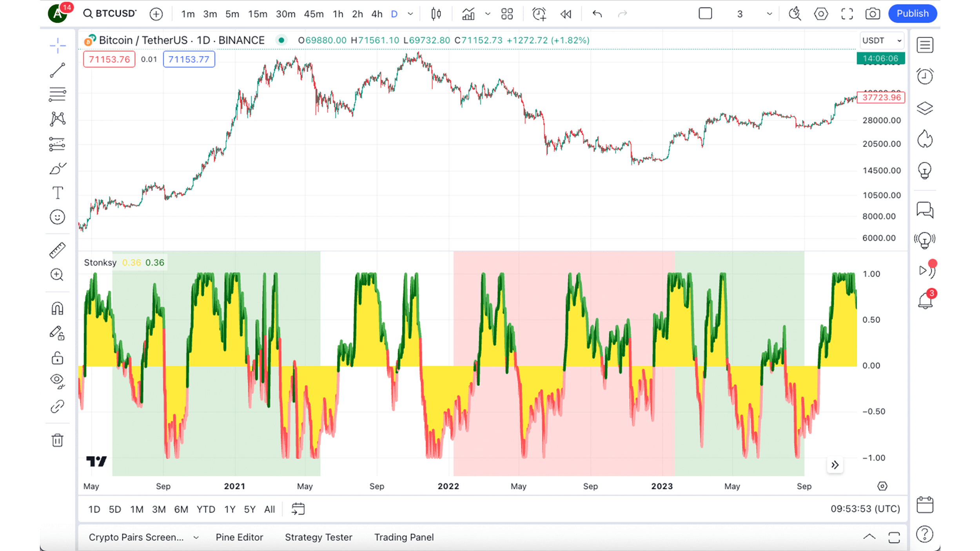Open the candlestick chart type menu
This screenshot has width=980, height=551.
[x=436, y=14]
